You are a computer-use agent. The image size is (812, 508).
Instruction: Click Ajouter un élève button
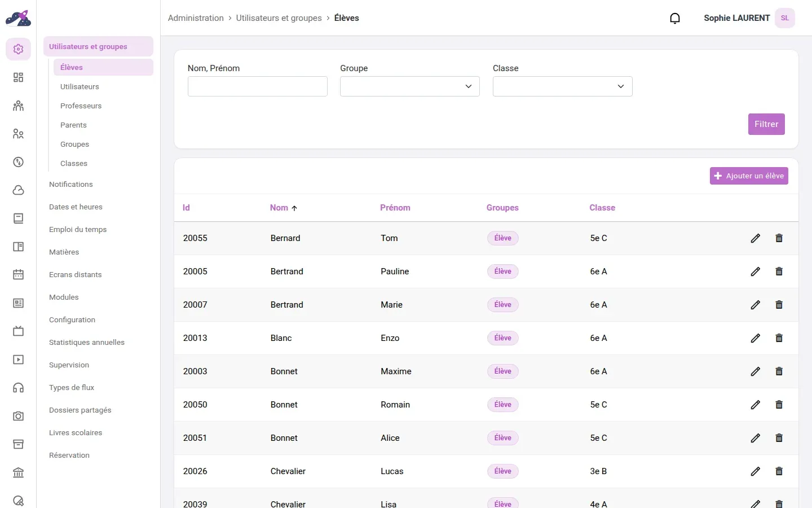pyautogui.click(x=749, y=176)
